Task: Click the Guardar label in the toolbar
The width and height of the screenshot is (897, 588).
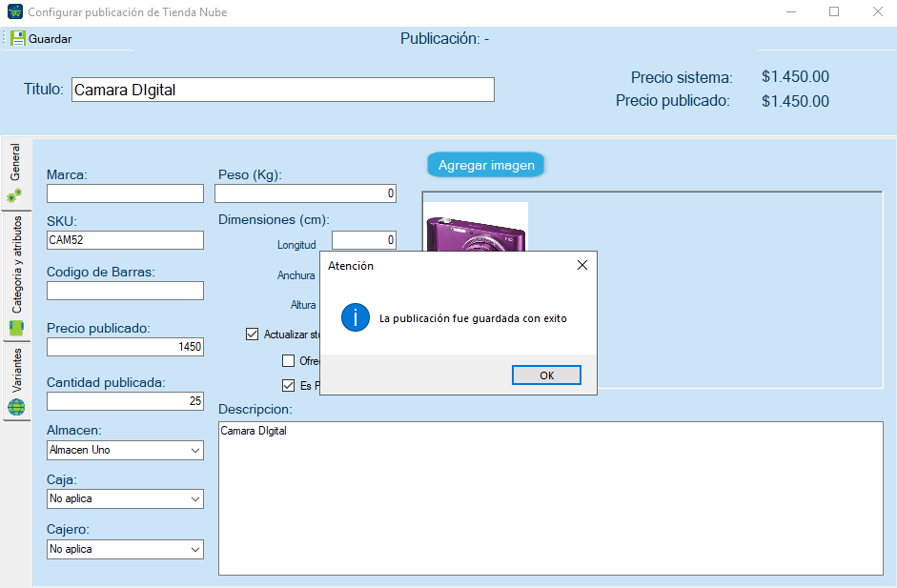Action: 51,39
